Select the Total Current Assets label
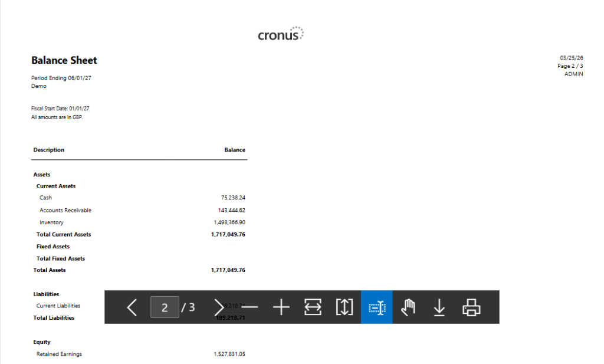The height and width of the screenshot is (364, 604). tap(64, 234)
